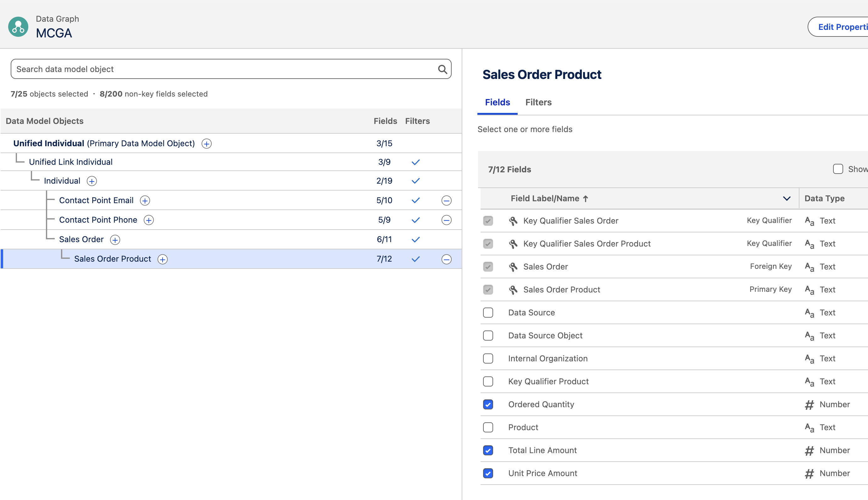Click the Edit Properties button
The height and width of the screenshot is (500, 868).
tap(842, 27)
